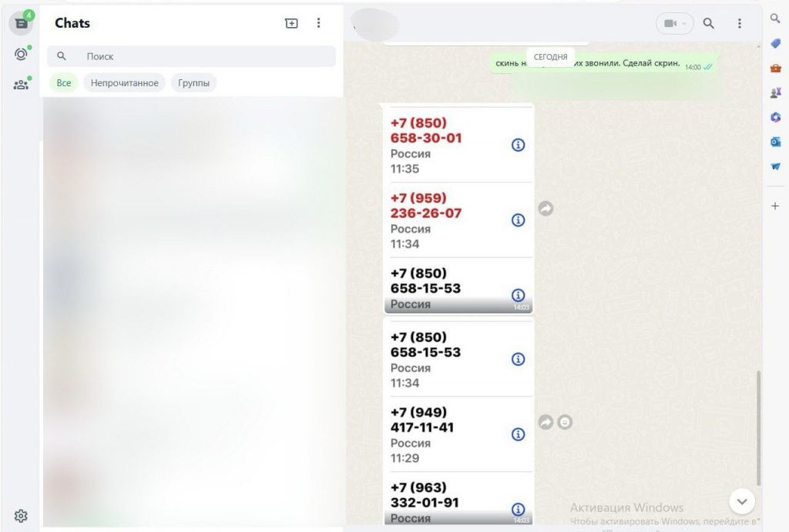Click the sent message about Сделай скрин

pos(604,64)
